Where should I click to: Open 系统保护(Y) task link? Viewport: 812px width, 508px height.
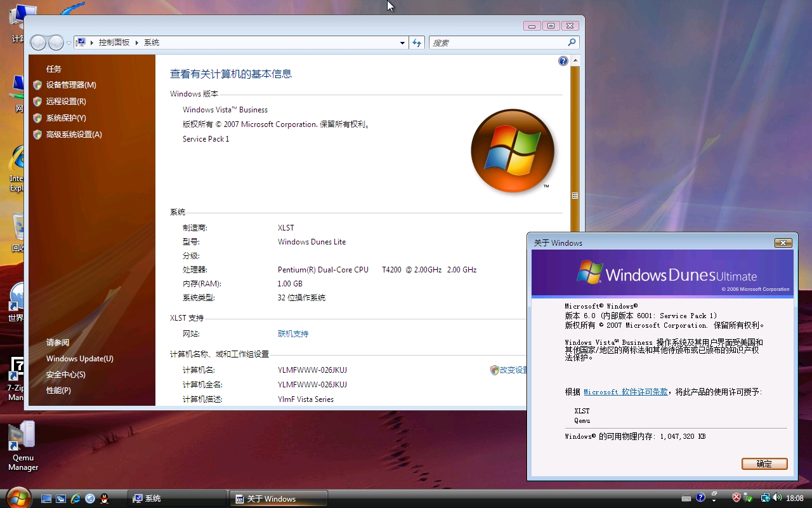(66, 118)
